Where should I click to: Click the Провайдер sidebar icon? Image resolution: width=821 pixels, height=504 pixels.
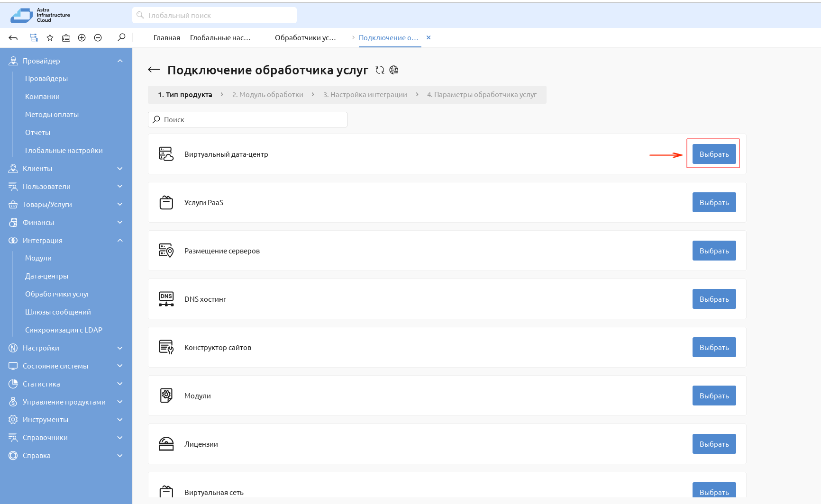pos(13,61)
